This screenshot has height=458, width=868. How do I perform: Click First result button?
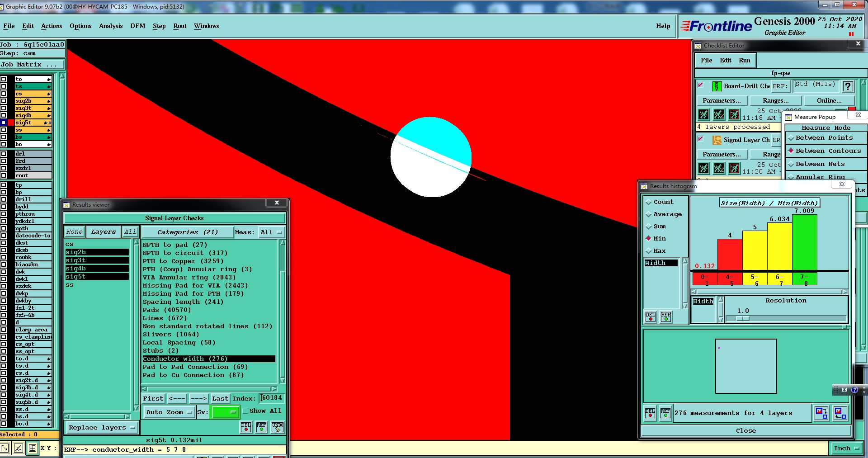[153, 399]
